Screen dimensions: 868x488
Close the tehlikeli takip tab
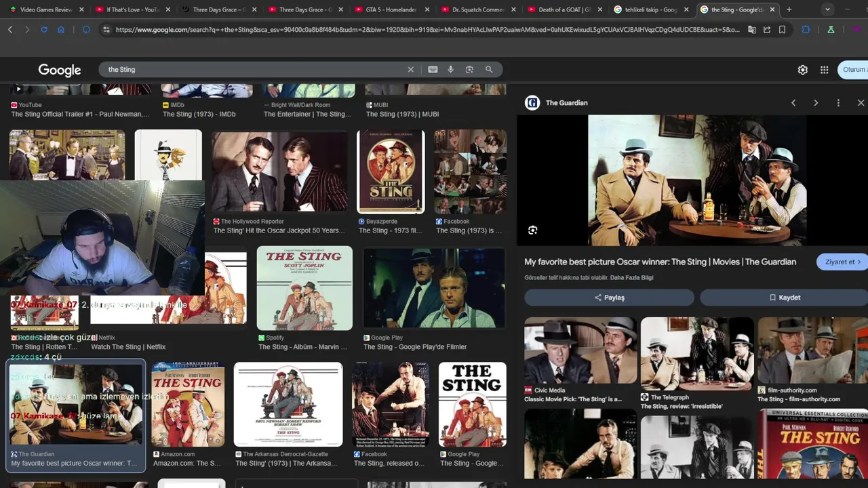(x=686, y=9)
